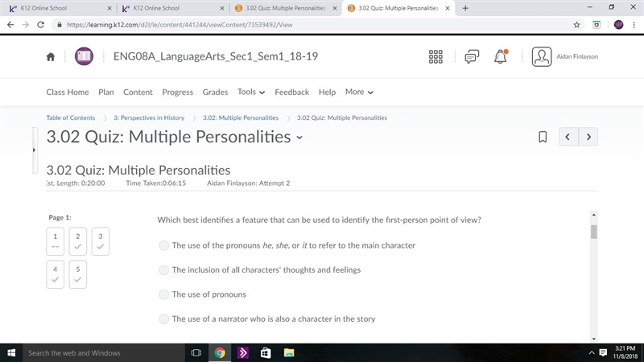This screenshot has height=362, width=644.
Task: Open the notifications bell icon
Action: pyautogui.click(x=500, y=56)
